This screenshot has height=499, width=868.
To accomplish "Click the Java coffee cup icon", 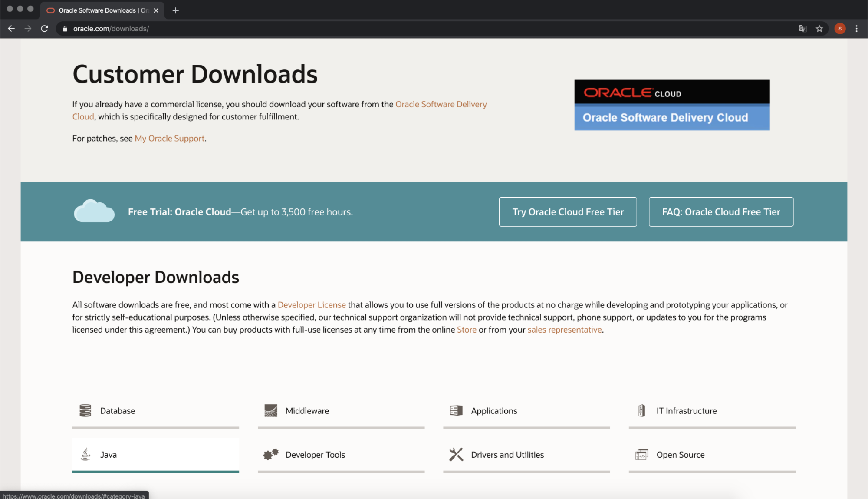I will [85, 454].
